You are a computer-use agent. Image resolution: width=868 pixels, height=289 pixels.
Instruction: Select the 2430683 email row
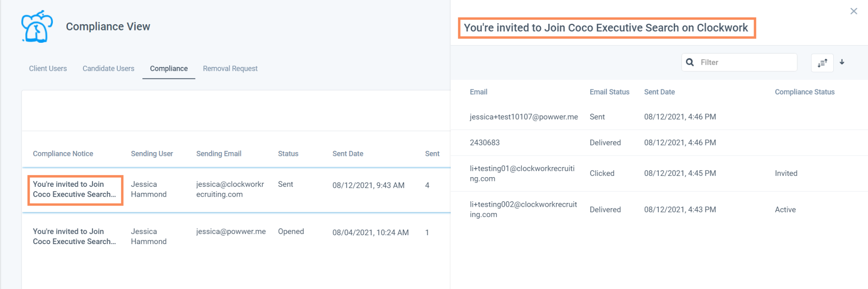659,143
